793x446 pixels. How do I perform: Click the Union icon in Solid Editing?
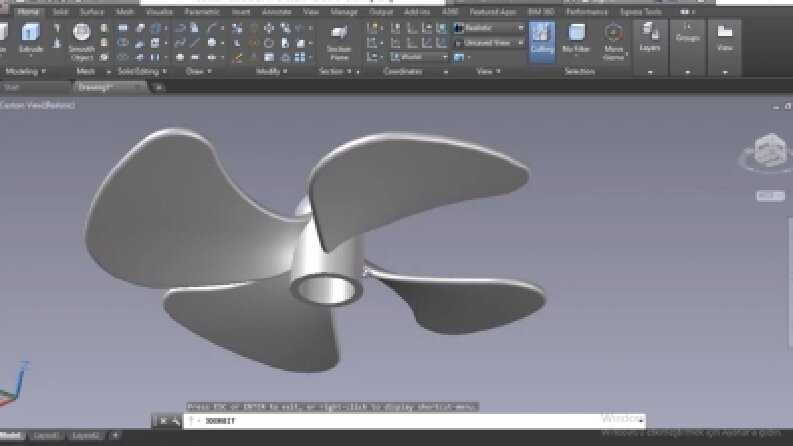pyautogui.click(x=122, y=28)
